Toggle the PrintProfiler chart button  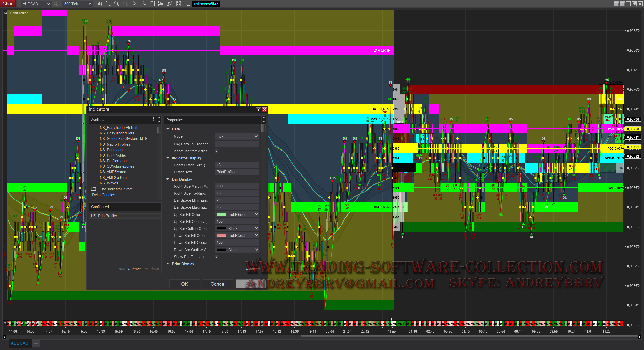click(x=206, y=4)
